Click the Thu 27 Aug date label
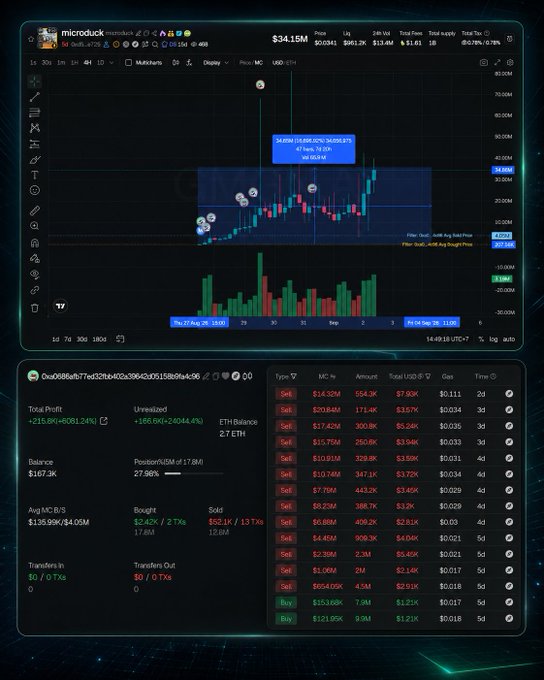544x680 pixels. tap(199, 323)
